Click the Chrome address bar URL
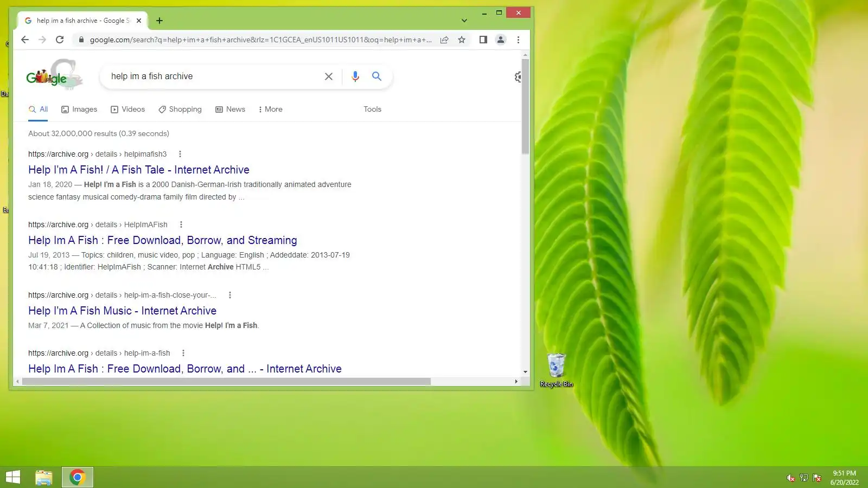 pyautogui.click(x=261, y=40)
